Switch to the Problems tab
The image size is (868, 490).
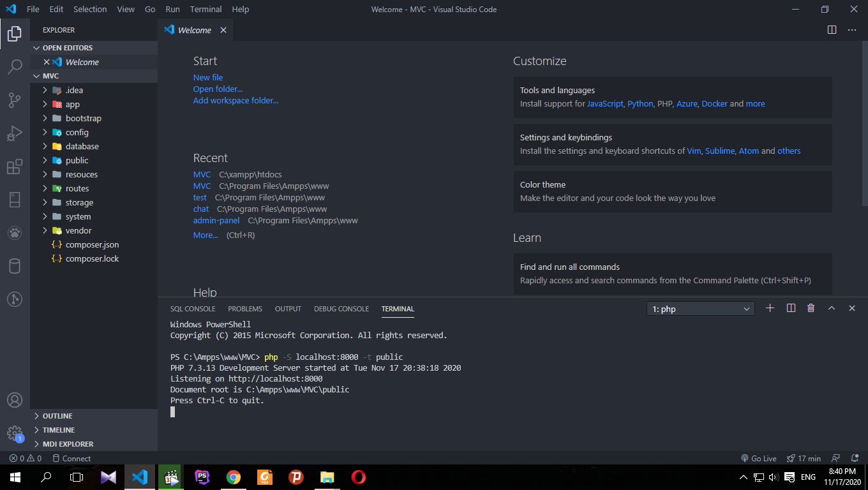point(245,309)
